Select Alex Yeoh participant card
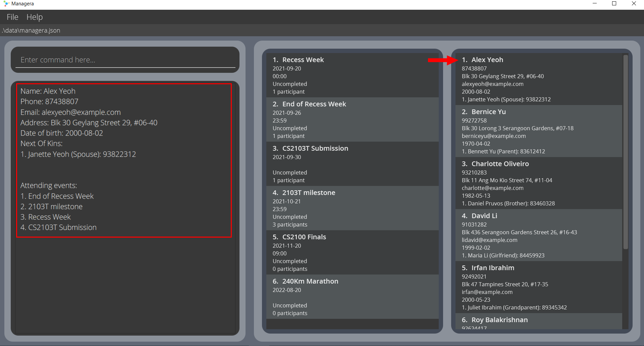This screenshot has height=346, width=644. [539, 79]
